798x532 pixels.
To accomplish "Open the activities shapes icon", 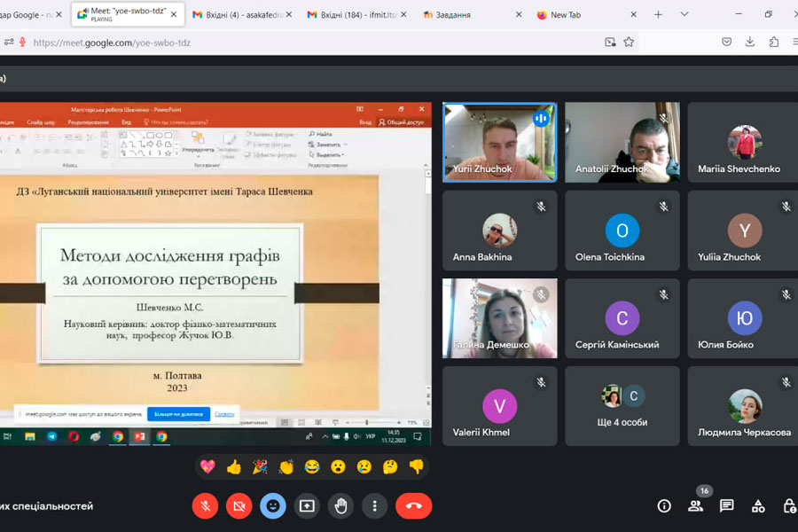I will 758,506.
